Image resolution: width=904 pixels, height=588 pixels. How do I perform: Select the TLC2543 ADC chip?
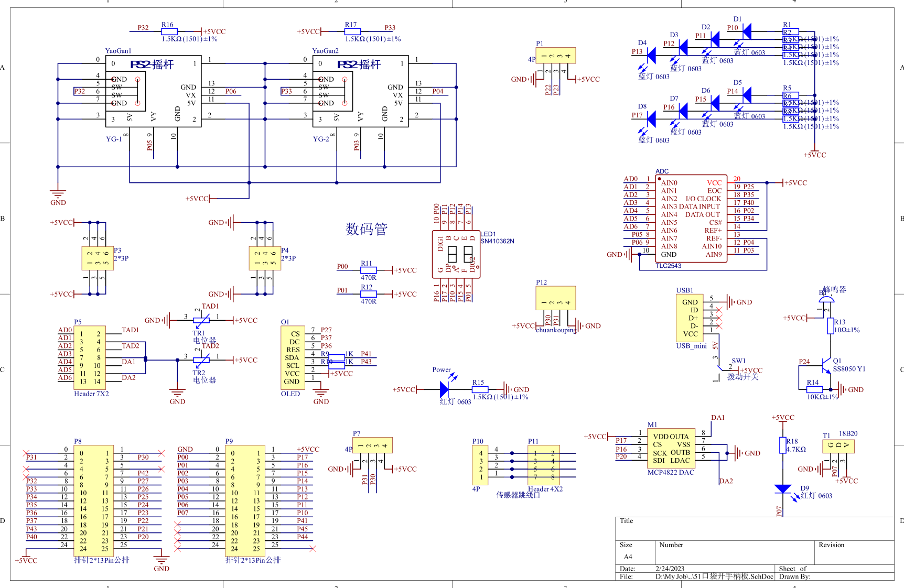point(691,219)
